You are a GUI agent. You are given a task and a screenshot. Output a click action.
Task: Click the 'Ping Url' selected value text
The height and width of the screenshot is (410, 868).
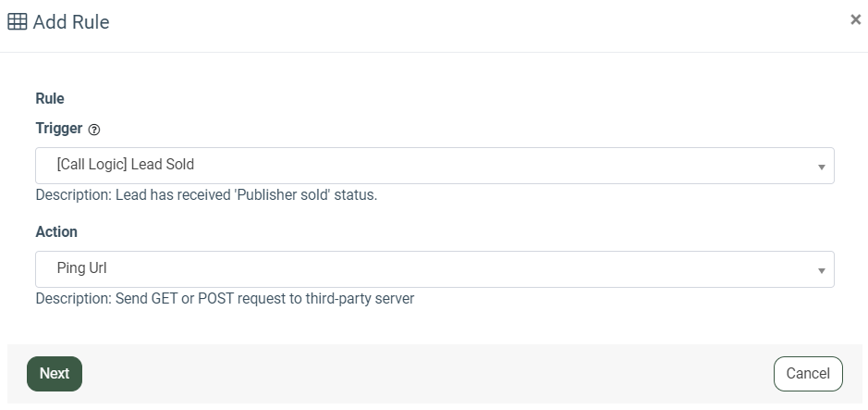point(83,268)
